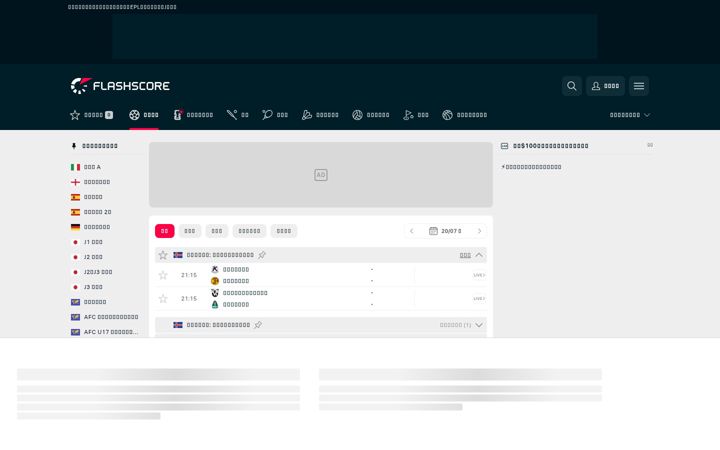The image size is (720, 450).
Task: Open underlined link in first league header
Action: pos(465,255)
